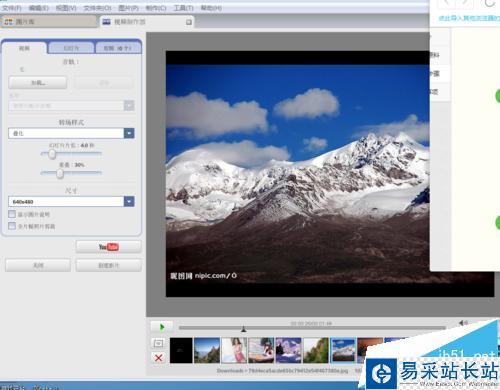Click the Load audio track button
This screenshot has height=390, width=500.
(38, 83)
